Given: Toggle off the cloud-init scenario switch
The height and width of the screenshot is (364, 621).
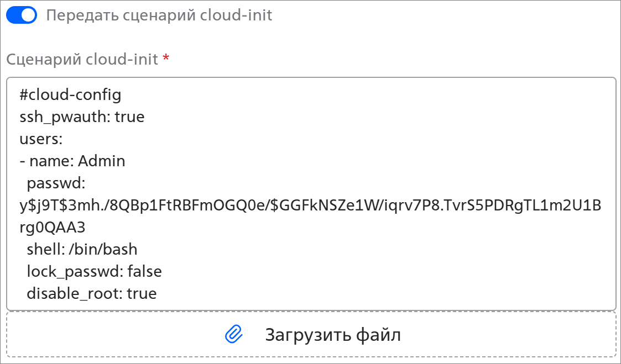Looking at the screenshot, I should coord(22,15).
